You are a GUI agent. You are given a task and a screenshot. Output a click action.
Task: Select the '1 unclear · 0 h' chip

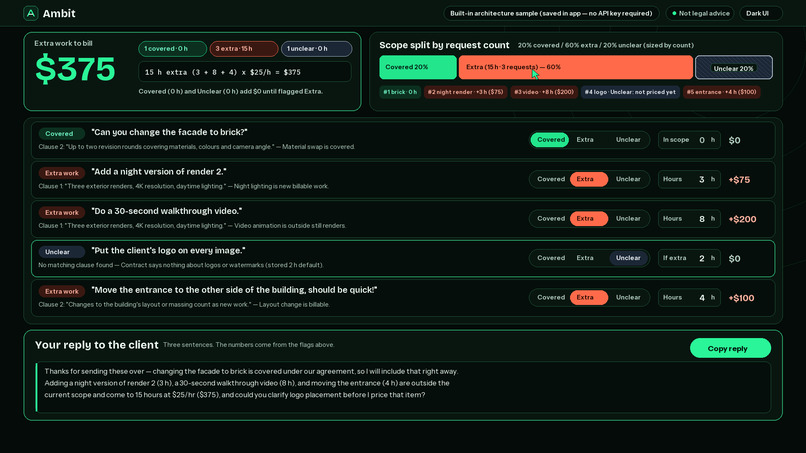click(x=316, y=49)
